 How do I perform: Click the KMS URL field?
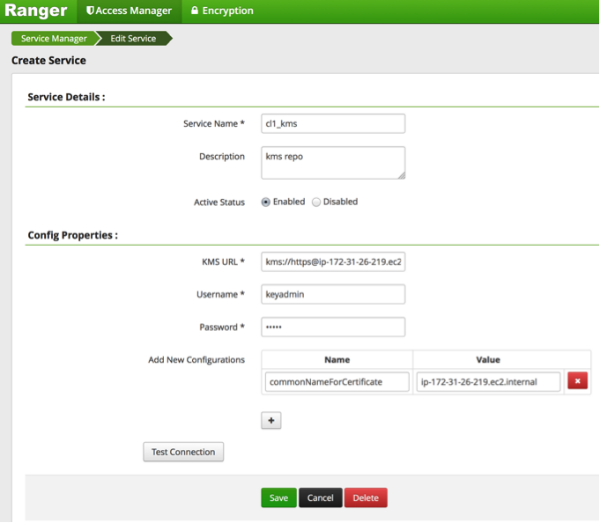click(332, 262)
